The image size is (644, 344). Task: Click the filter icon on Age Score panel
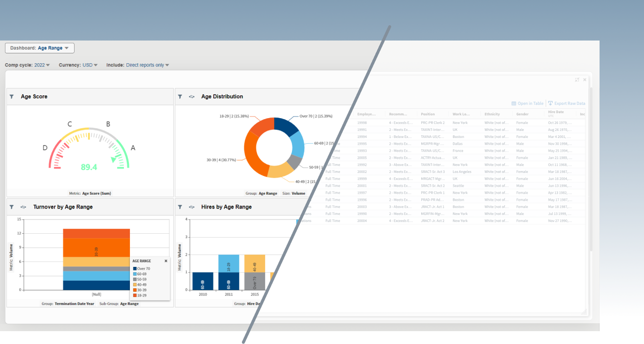(x=11, y=96)
